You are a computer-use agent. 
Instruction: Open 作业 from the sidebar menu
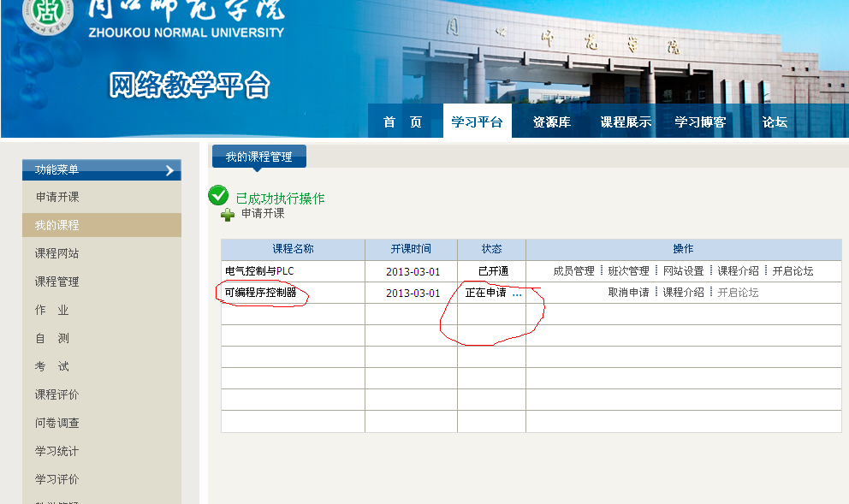[51, 310]
